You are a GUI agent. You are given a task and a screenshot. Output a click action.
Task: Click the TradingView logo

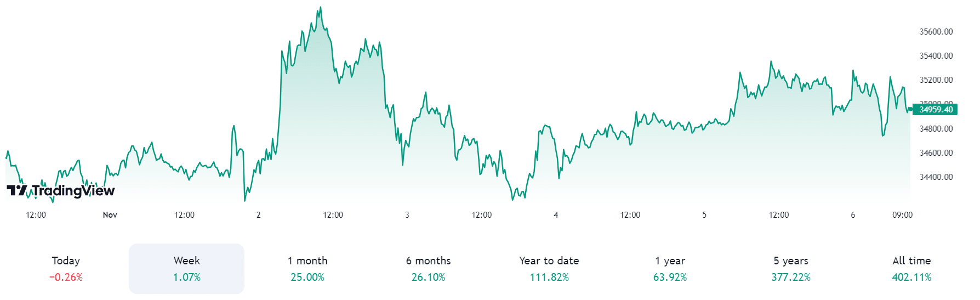click(61, 190)
